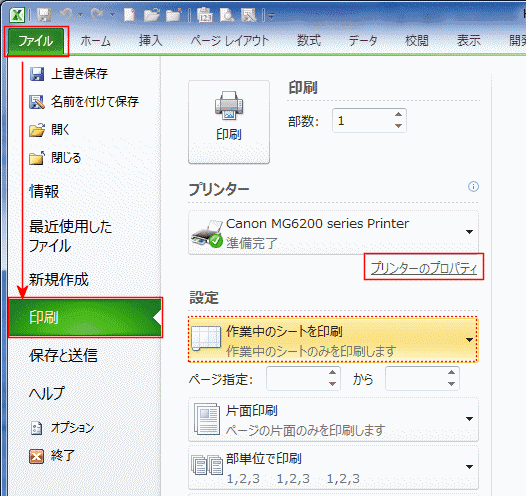Click プリンターのプロパティ link
This screenshot has height=496, width=526.
click(424, 268)
